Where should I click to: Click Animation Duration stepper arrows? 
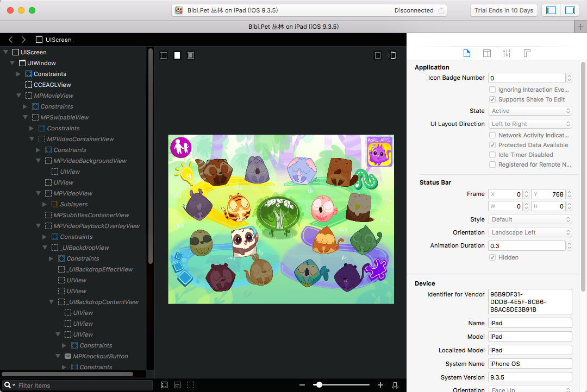pyautogui.click(x=570, y=246)
